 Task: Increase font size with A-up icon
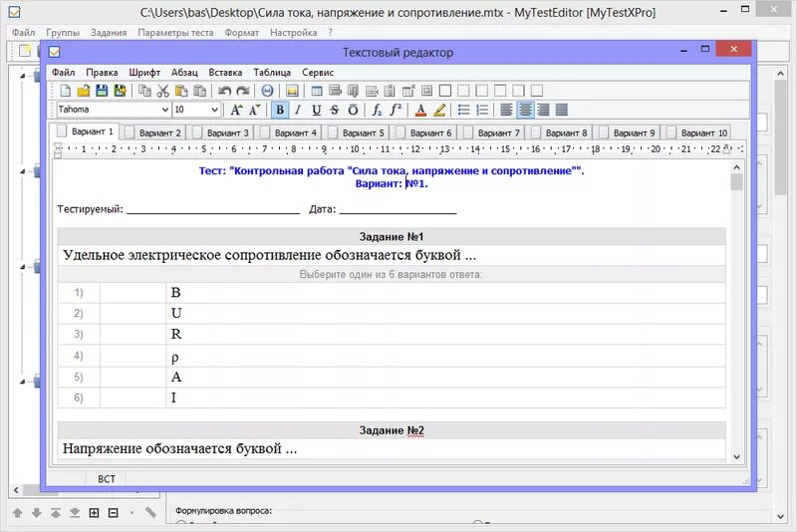point(236,110)
